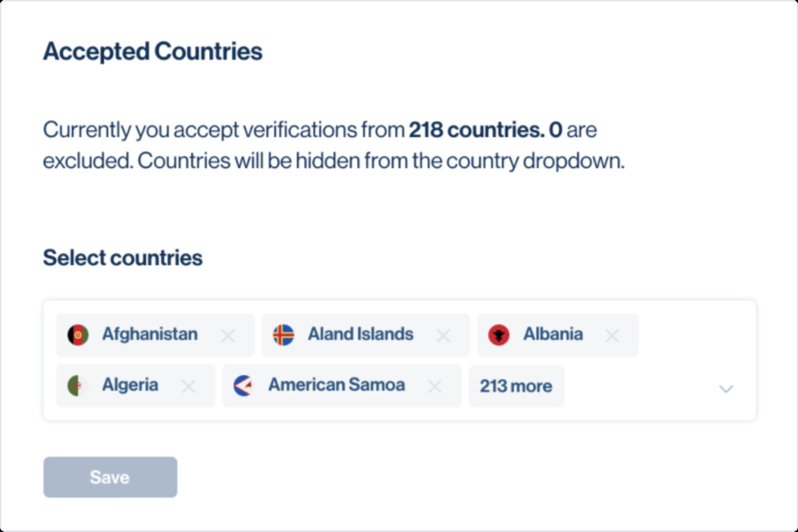Viewport: 798px width, 532px height.
Task: Click the disabled Save button
Action: pyautogui.click(x=110, y=477)
